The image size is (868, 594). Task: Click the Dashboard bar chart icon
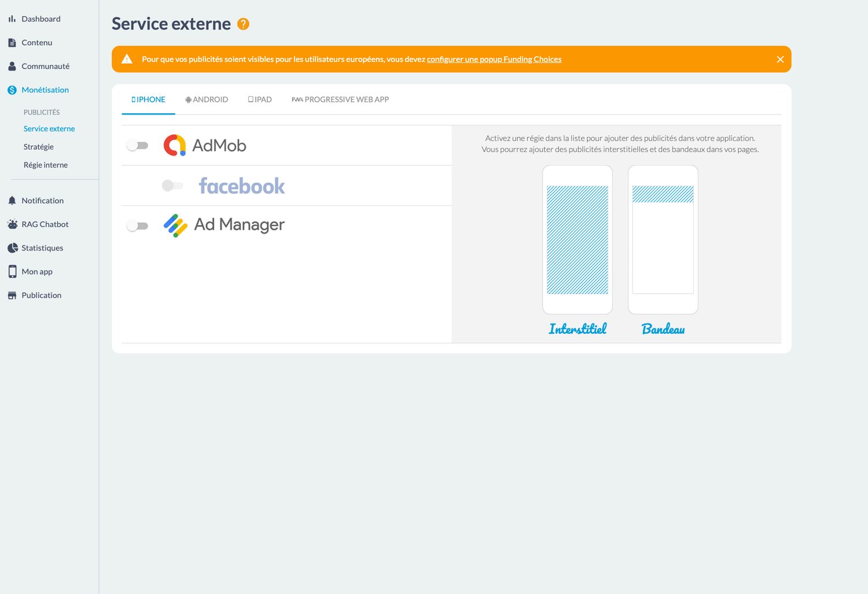tap(12, 19)
